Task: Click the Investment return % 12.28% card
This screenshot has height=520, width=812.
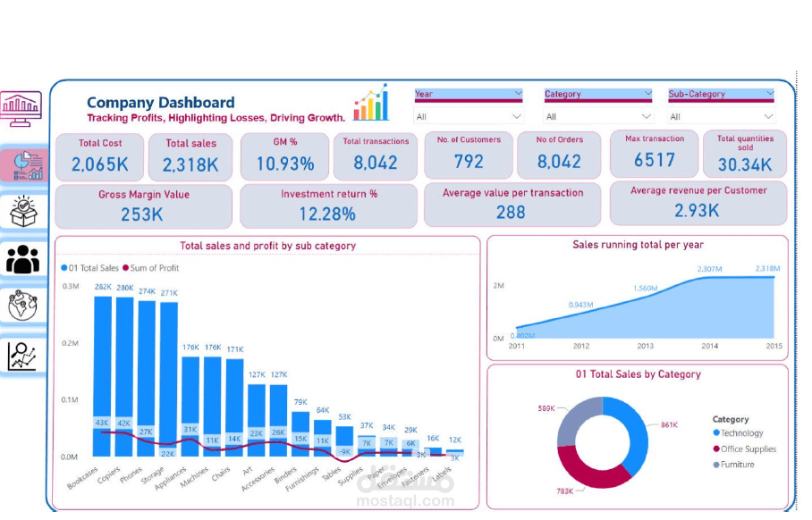Action: coord(328,205)
